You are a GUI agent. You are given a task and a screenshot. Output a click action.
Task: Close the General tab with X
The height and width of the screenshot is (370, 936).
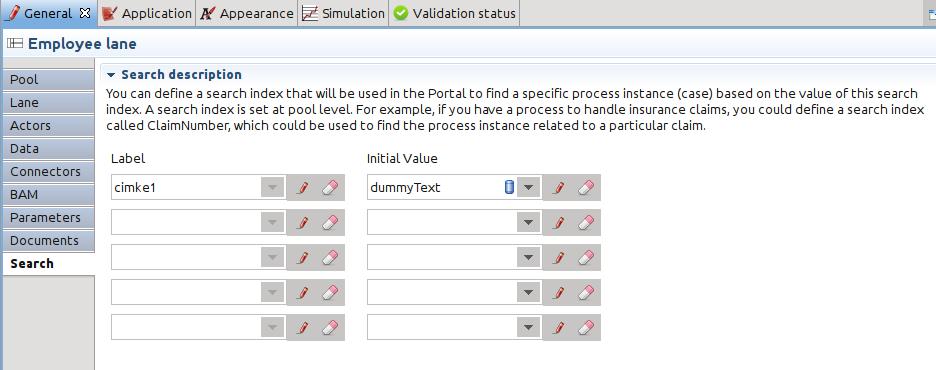pos(85,13)
